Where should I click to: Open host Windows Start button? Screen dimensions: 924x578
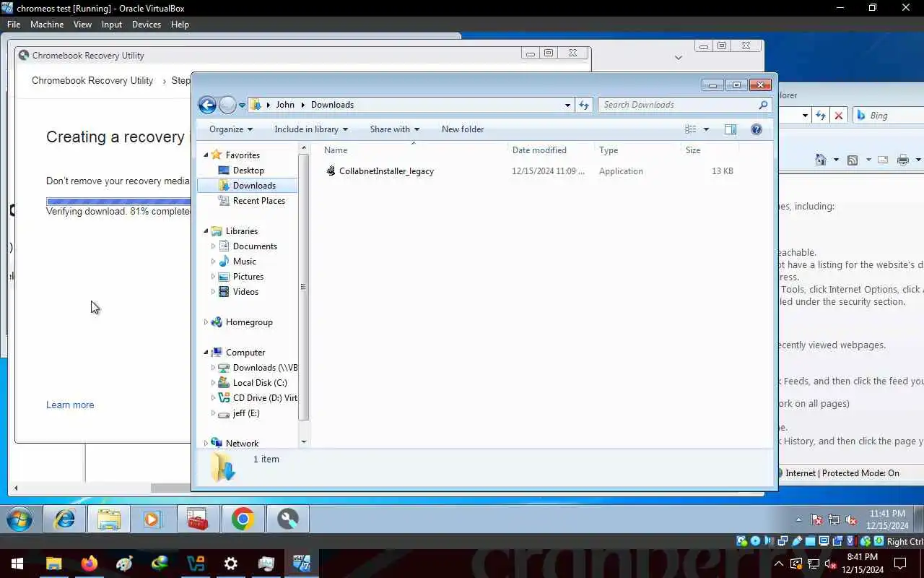(x=17, y=564)
